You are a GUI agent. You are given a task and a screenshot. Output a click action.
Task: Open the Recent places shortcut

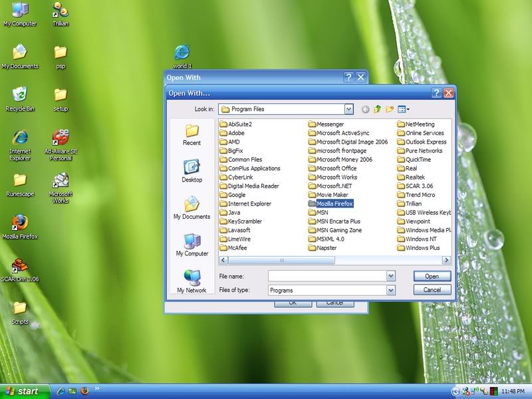click(x=192, y=134)
